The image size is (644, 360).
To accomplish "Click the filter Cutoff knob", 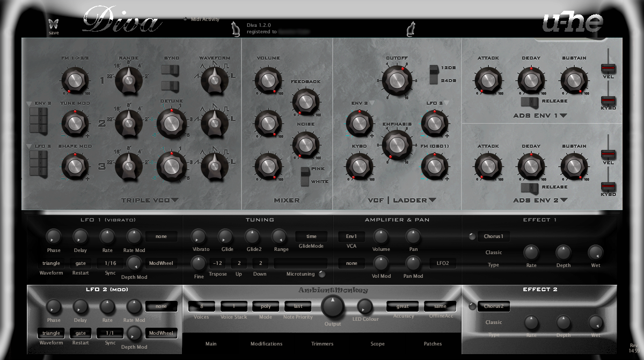I will point(396,80).
